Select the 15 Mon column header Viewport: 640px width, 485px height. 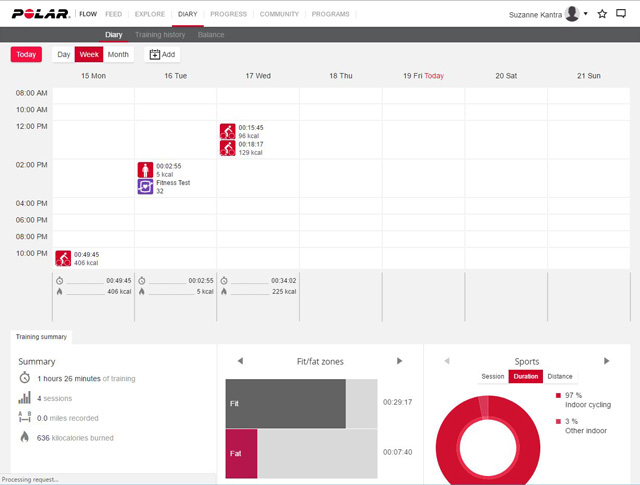[x=93, y=76]
